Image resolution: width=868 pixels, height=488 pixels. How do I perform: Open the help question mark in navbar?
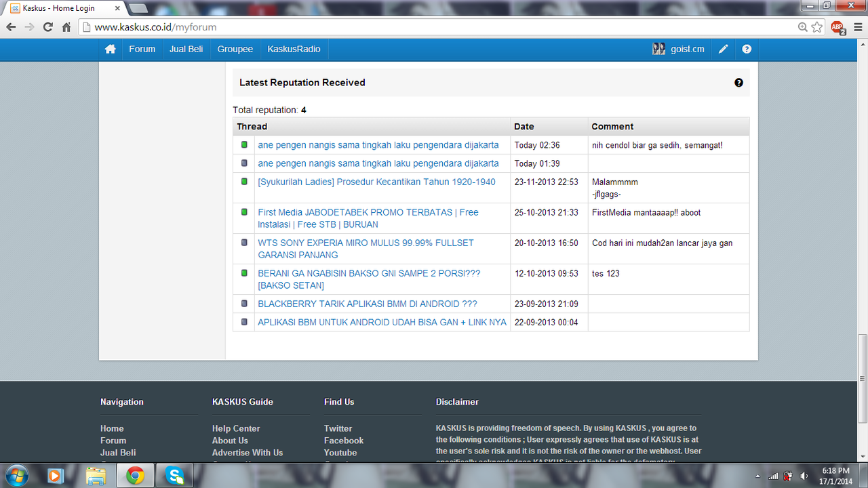coord(747,49)
